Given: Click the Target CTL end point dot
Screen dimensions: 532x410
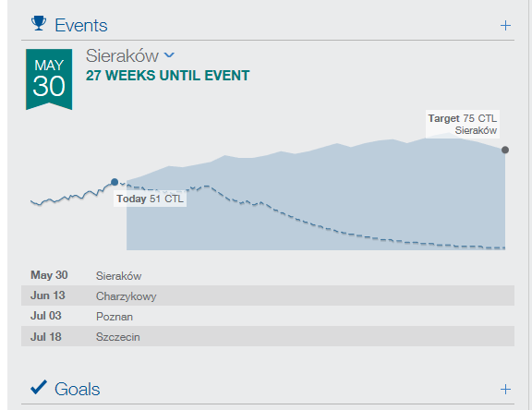Looking at the screenshot, I should pos(505,150).
